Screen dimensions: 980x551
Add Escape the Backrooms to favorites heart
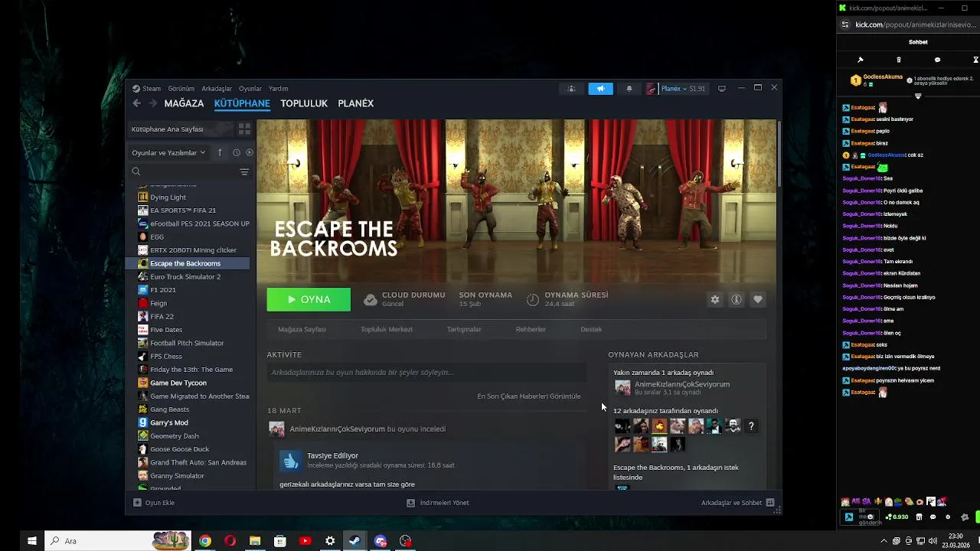click(x=758, y=300)
